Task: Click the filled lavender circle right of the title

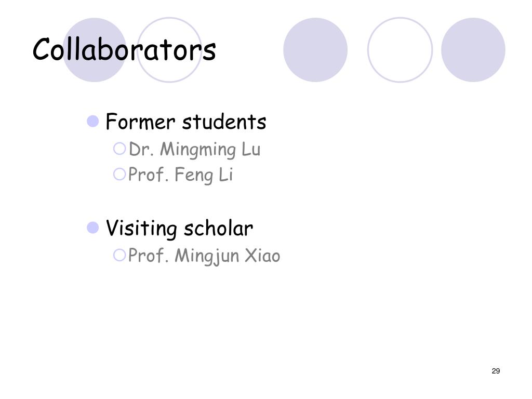Action: [x=315, y=50]
